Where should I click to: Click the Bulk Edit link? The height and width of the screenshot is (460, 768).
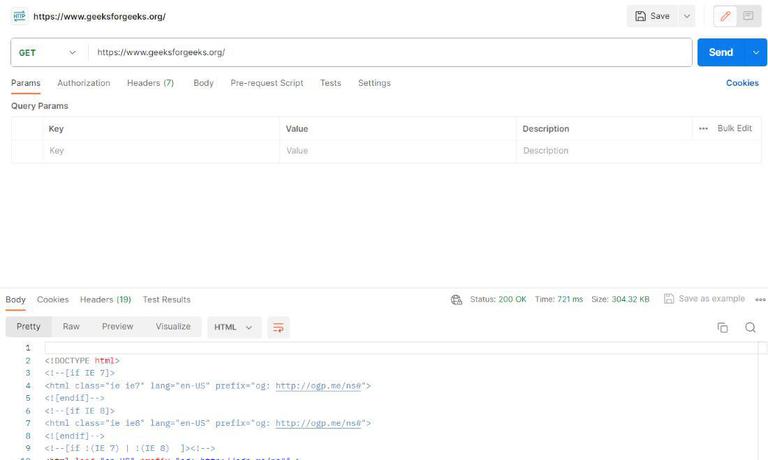(x=734, y=128)
